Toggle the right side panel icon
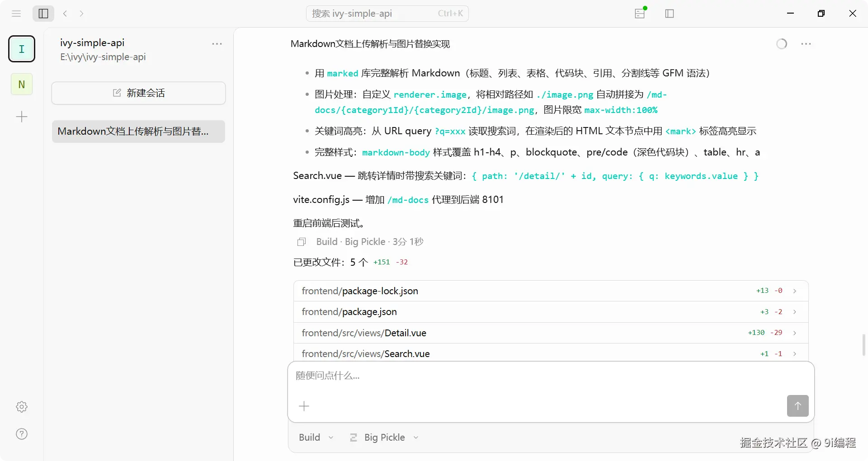The image size is (868, 461). [670, 14]
